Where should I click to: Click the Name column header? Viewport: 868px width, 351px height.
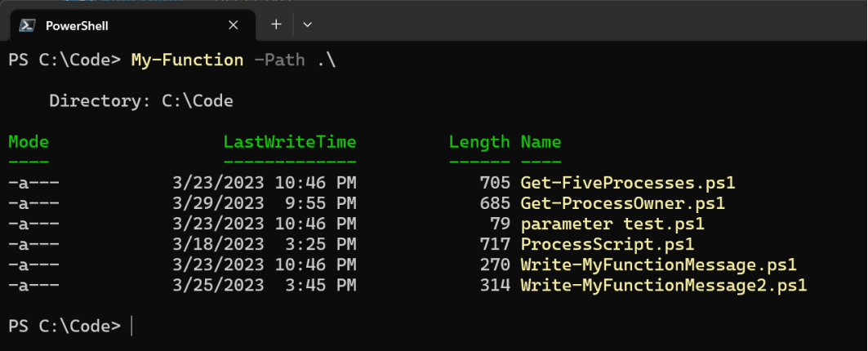pyautogui.click(x=541, y=142)
